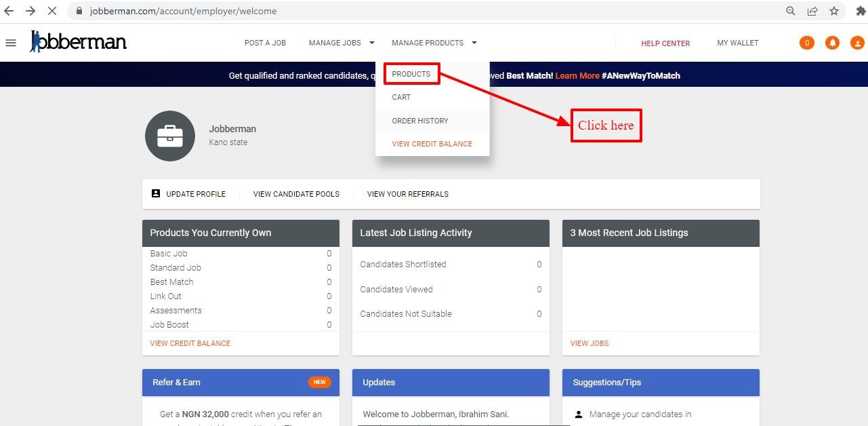
Task: Click the Refer & Earn card header
Action: click(241, 383)
